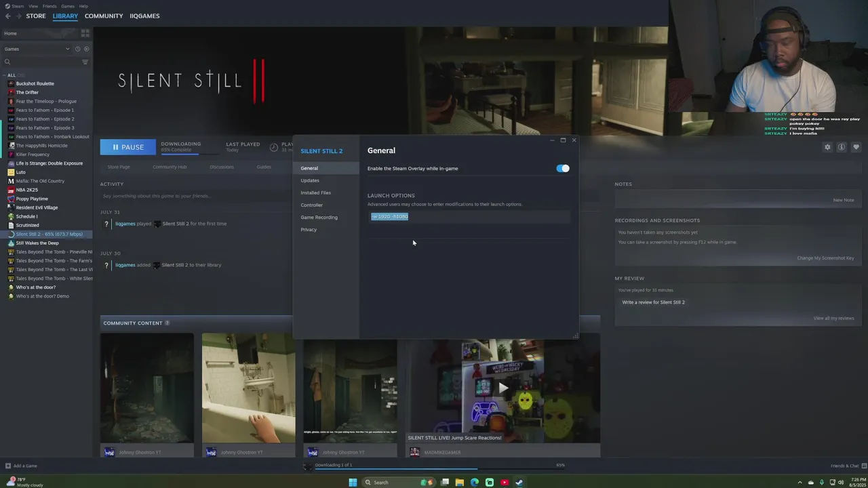Screen dimensions: 868x488
Task: Open Microsoft Edge in the taskbar
Action: click(x=474, y=483)
